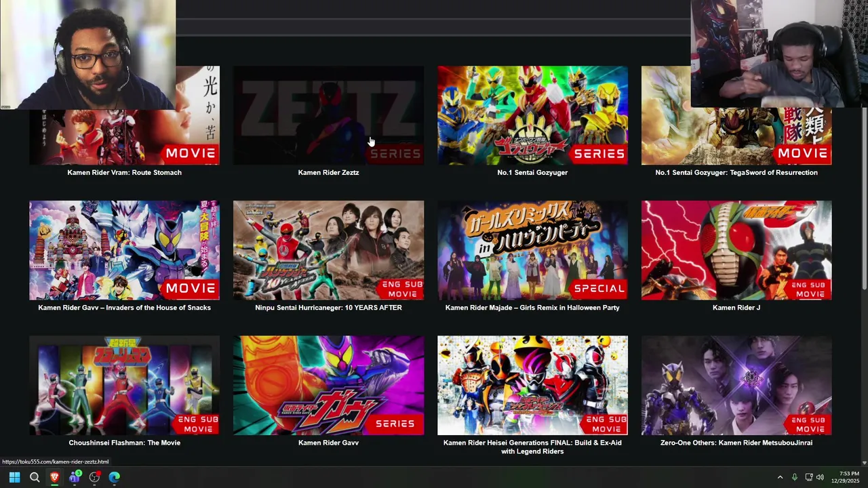Open taskbar Search
The width and height of the screenshot is (868, 488).
click(35, 477)
